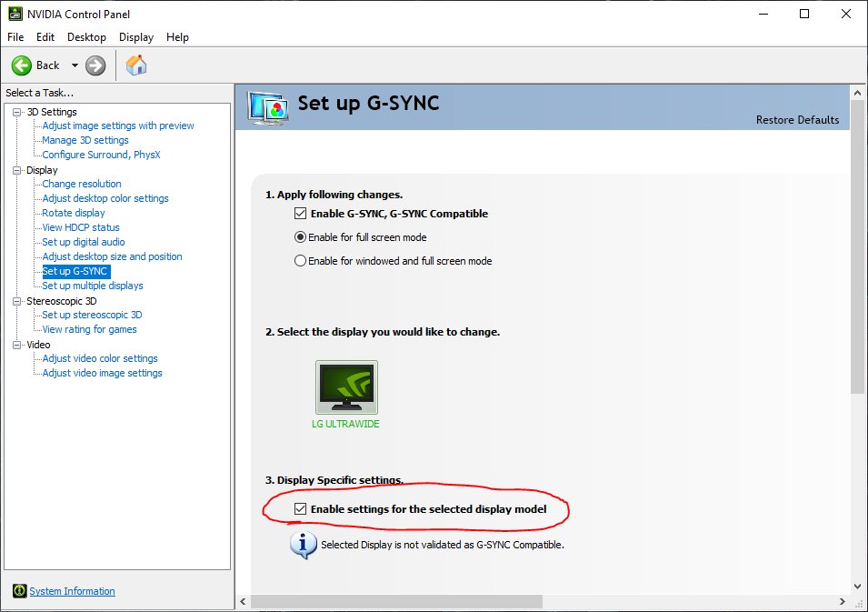Go to the Home page icon
The height and width of the screenshot is (612, 868).
click(x=136, y=65)
